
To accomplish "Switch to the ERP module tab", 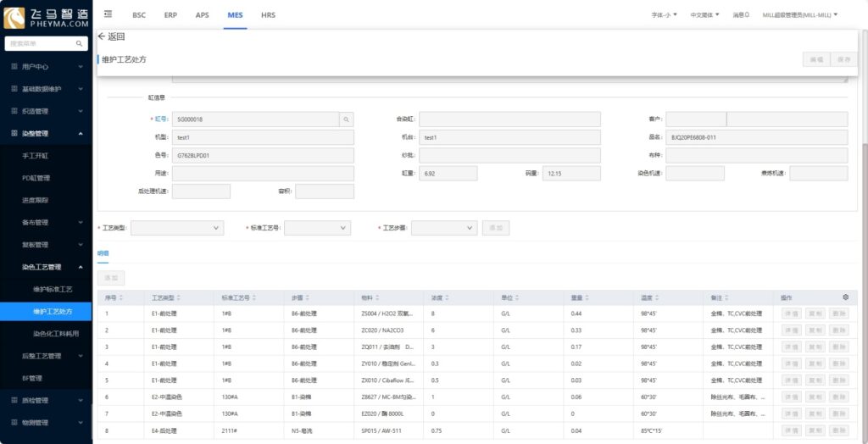I will click(x=170, y=15).
